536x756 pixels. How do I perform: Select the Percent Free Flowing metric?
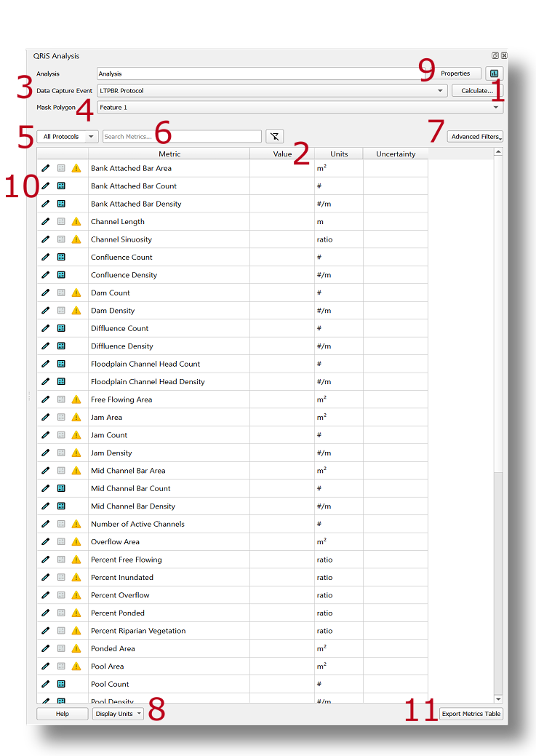127,560
